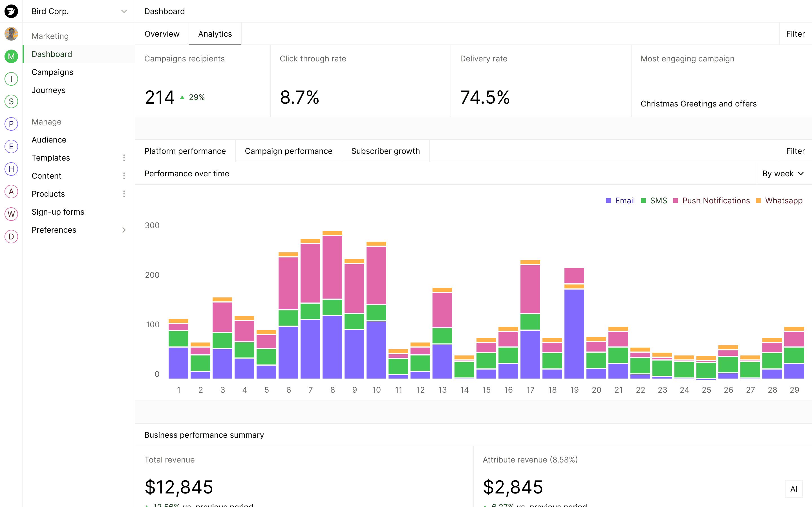812x507 pixels.
Task: Switch to the Overview tab
Action: pyautogui.click(x=162, y=34)
